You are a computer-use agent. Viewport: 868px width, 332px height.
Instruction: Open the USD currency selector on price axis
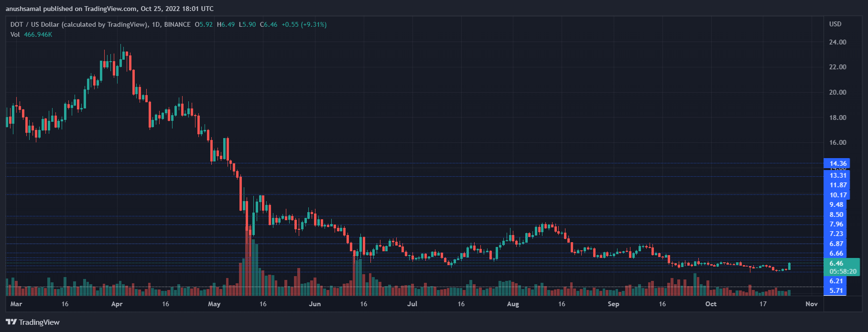tap(835, 24)
